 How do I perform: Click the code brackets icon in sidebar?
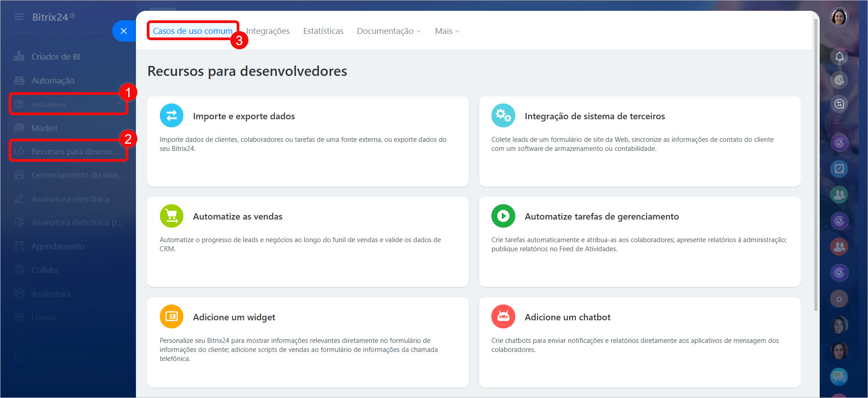pyautogui.click(x=19, y=151)
